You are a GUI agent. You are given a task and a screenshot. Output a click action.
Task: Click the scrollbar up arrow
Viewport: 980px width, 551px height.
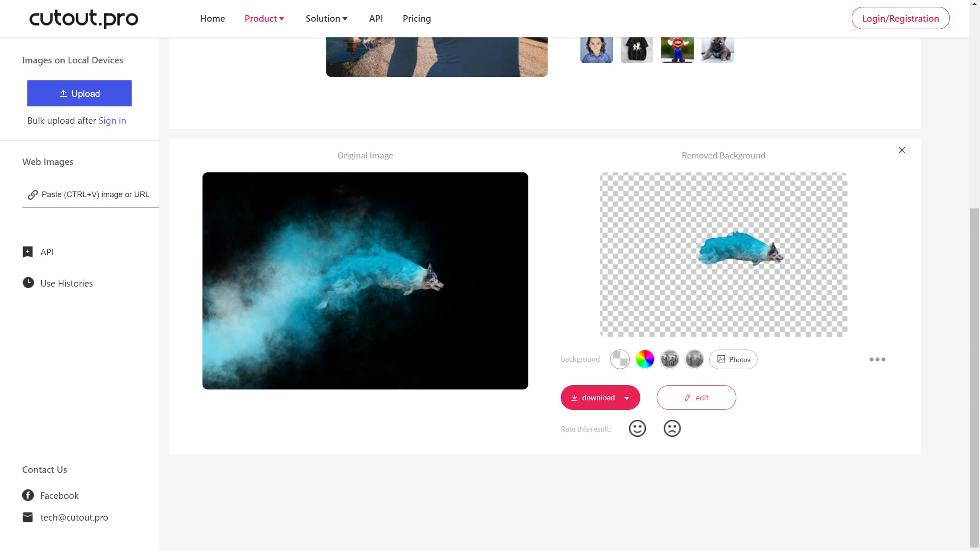click(x=975, y=3)
